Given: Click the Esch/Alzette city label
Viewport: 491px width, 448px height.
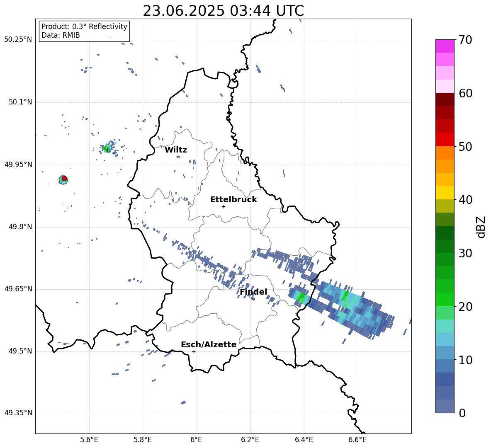Looking at the screenshot, I should pyautogui.click(x=209, y=344).
